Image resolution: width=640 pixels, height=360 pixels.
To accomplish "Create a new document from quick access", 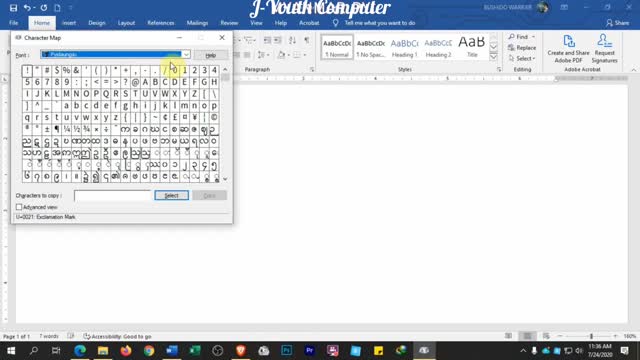I will tap(57, 8).
